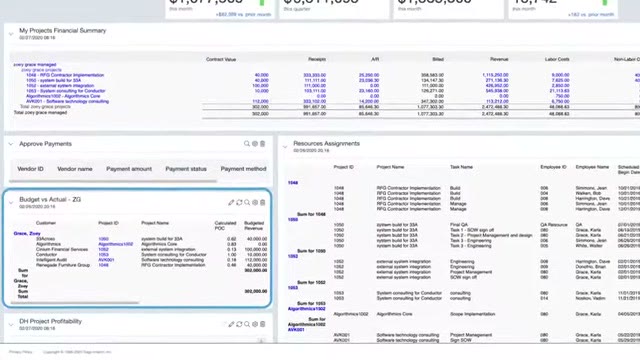Click the Vendor name column header
640x360 pixels.
point(75,169)
